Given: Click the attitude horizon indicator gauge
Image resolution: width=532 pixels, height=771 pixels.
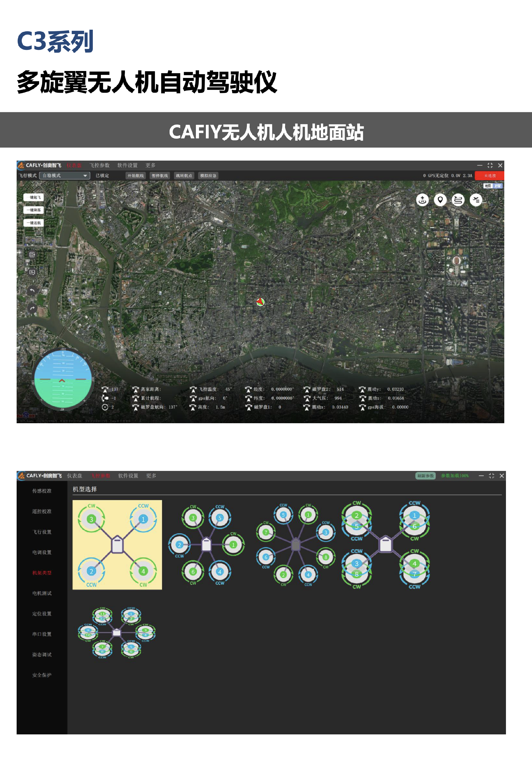Looking at the screenshot, I should [x=63, y=379].
